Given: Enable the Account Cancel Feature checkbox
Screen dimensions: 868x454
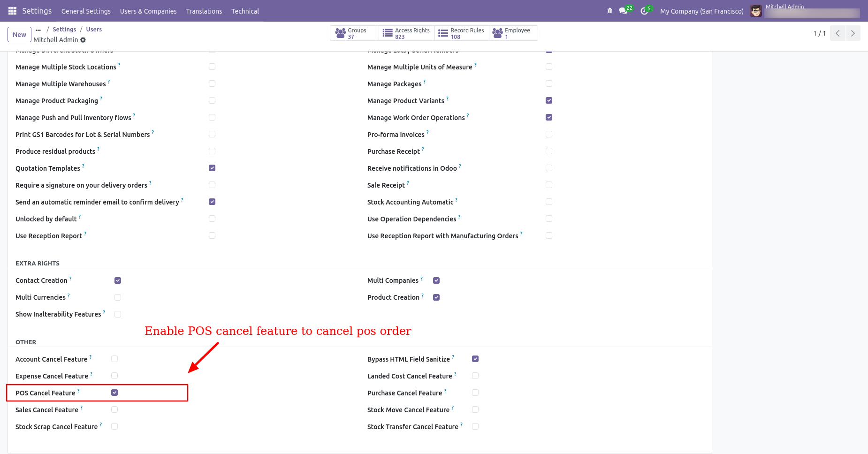Looking at the screenshot, I should [114, 359].
